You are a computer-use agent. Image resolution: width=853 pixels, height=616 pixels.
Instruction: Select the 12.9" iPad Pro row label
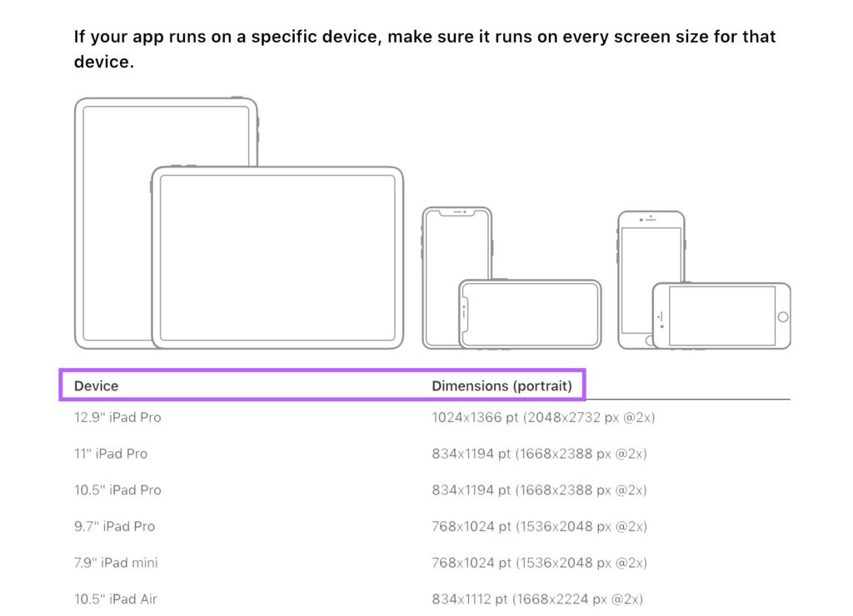pyautogui.click(x=117, y=417)
